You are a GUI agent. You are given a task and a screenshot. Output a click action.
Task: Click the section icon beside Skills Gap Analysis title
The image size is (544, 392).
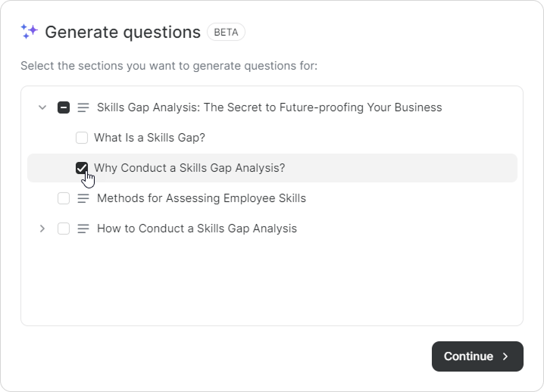click(83, 107)
